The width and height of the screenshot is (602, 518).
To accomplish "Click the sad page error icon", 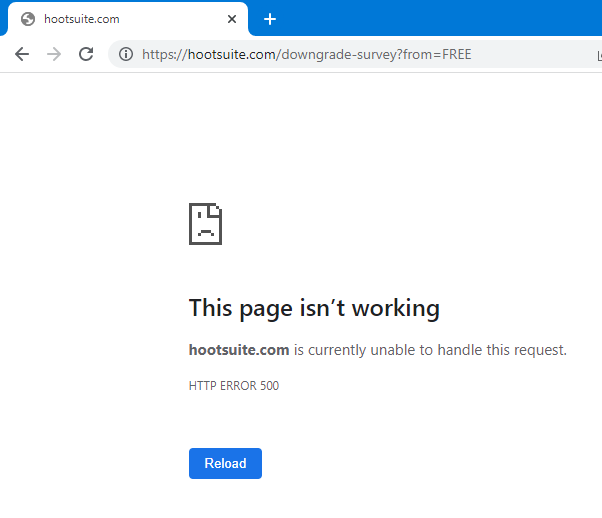I will point(205,224).
